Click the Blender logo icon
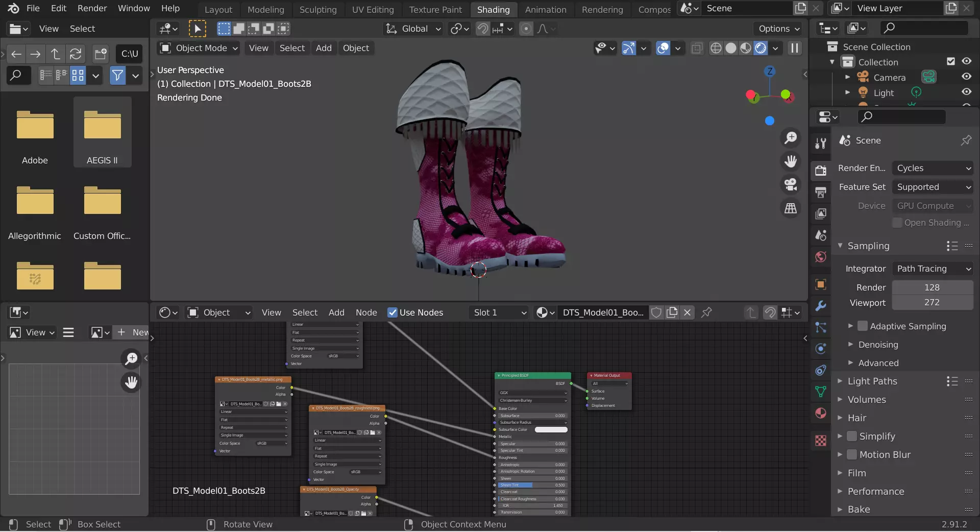The width and height of the screenshot is (980, 532). pyautogui.click(x=13, y=9)
